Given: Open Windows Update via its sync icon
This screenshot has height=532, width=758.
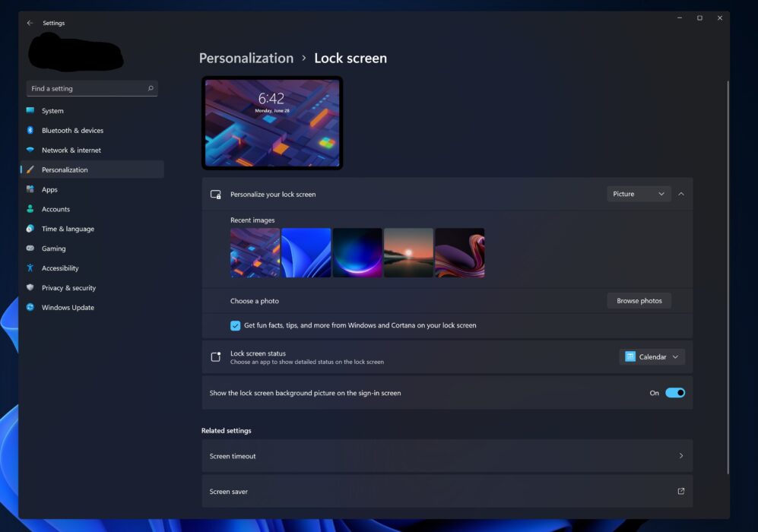Looking at the screenshot, I should [30, 308].
